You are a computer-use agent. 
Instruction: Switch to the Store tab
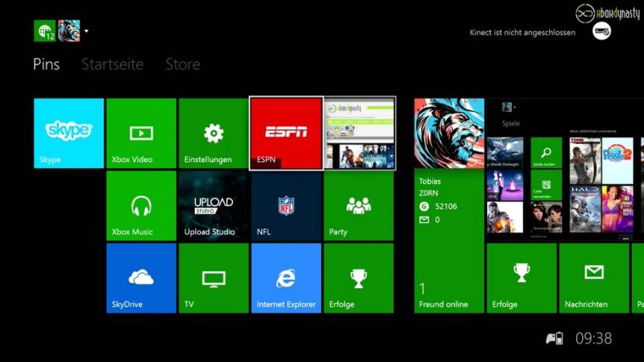[x=183, y=64]
